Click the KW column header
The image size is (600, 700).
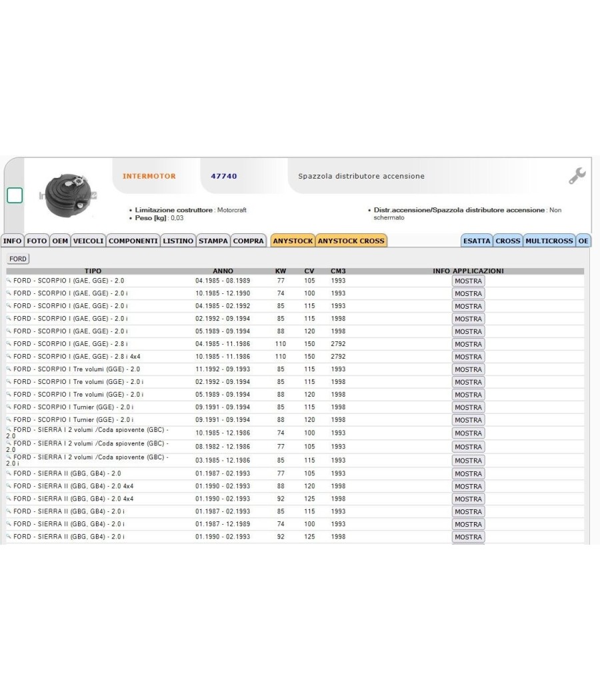tap(281, 271)
